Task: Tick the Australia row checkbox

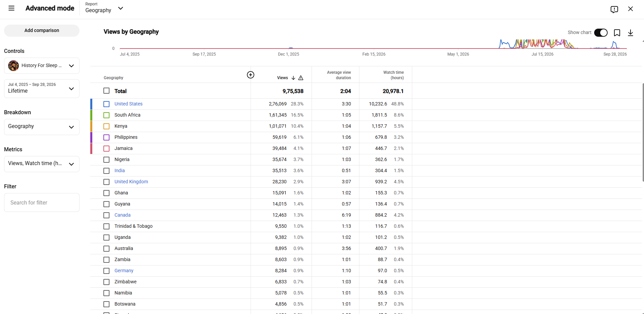Action: pyautogui.click(x=106, y=249)
